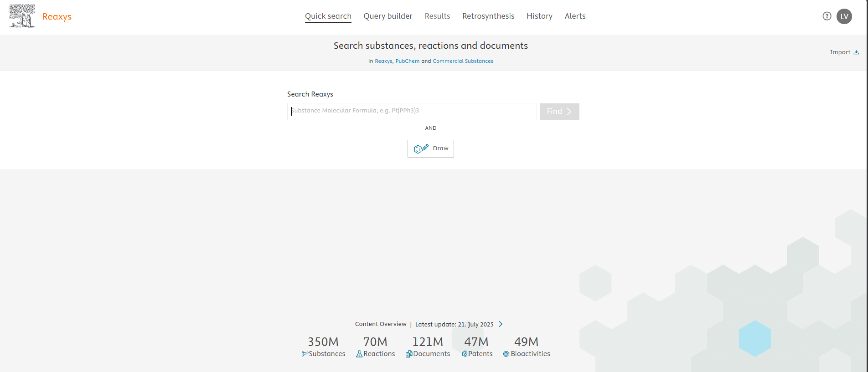Click the Substances molecule icon

tap(305, 354)
